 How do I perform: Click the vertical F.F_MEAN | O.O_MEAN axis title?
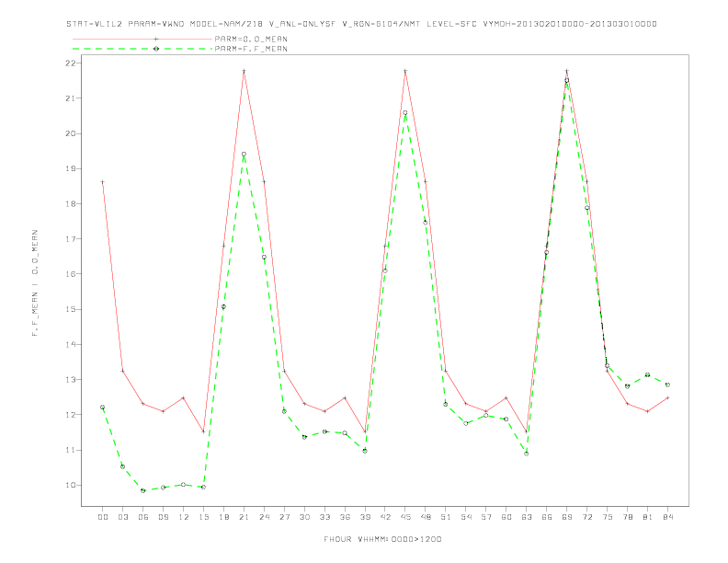click(x=35, y=283)
